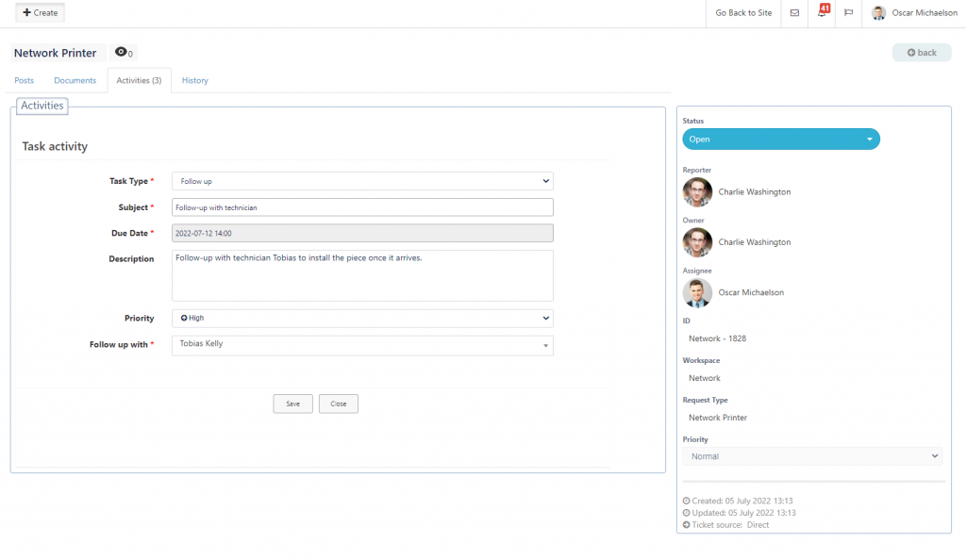The image size is (966, 560).
Task: Click the Task activity heading
Action: (x=55, y=146)
